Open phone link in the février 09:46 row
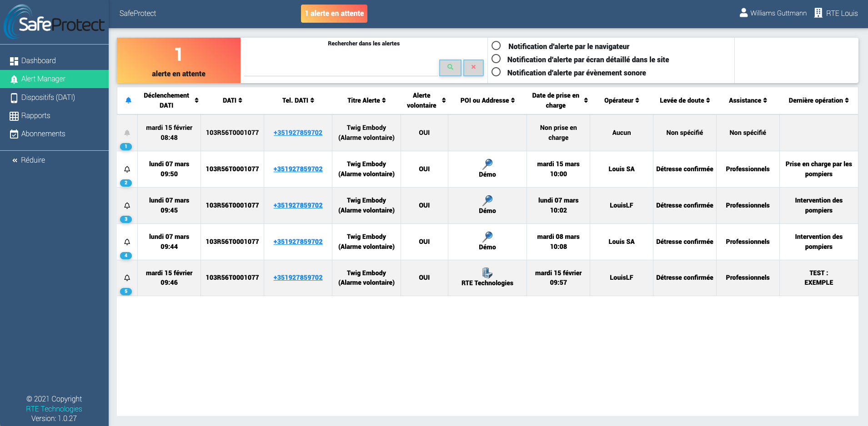 coord(298,277)
